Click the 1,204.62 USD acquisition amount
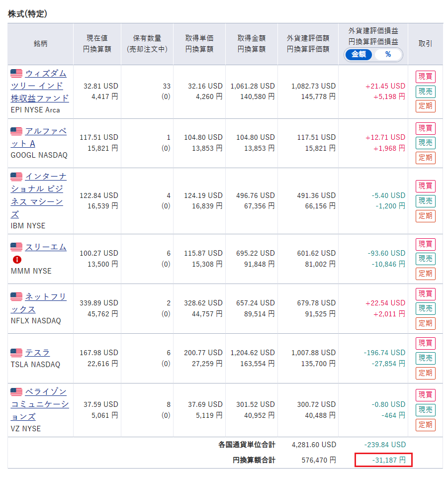Screen dimensions: 448x479 pyautogui.click(x=253, y=353)
